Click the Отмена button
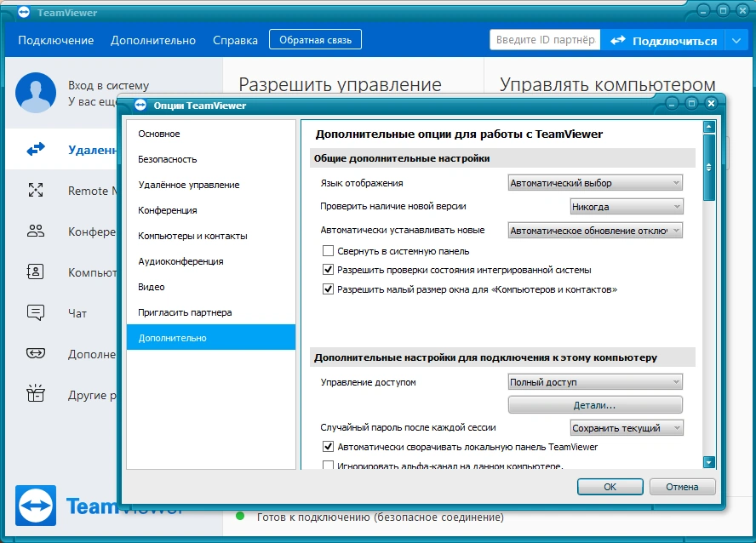 [x=682, y=487]
